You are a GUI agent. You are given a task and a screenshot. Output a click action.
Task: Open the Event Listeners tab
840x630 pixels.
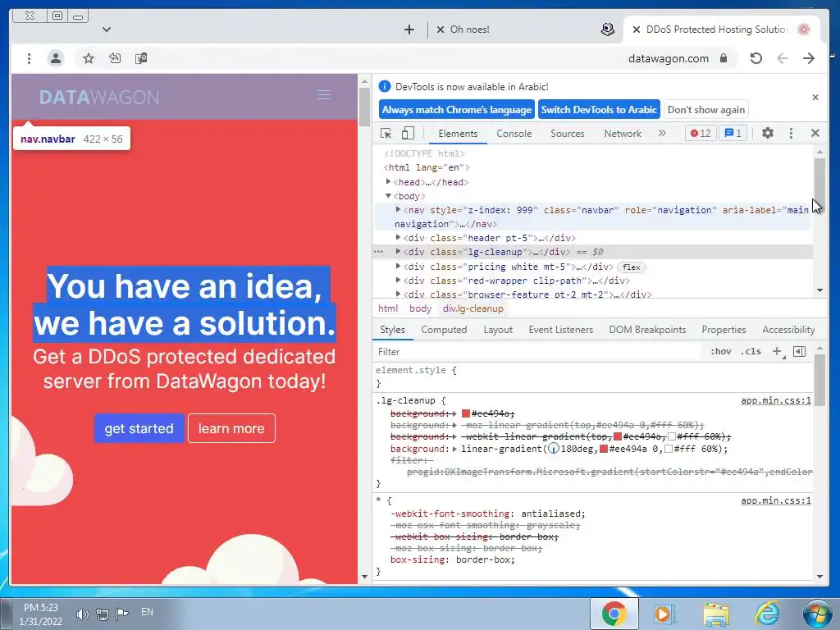(560, 330)
